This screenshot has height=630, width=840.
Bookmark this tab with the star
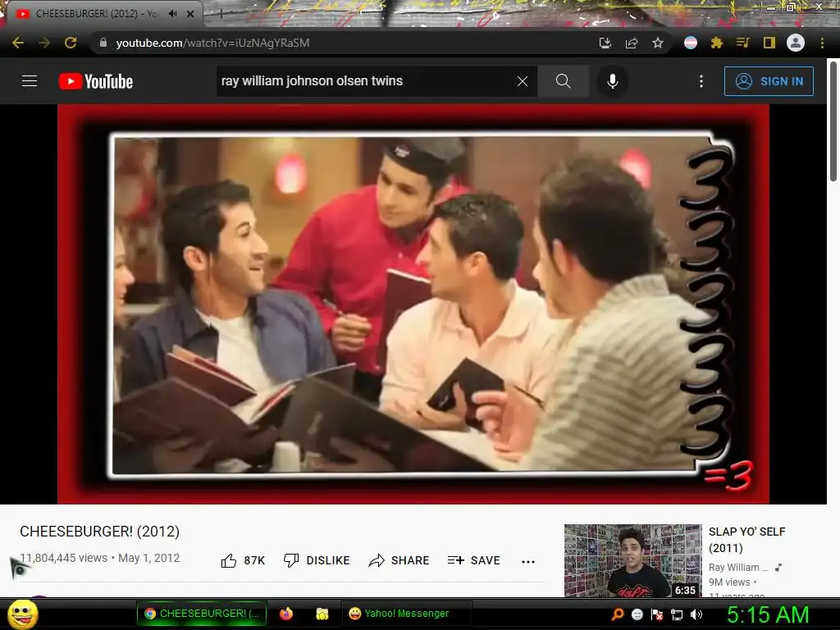click(x=658, y=43)
